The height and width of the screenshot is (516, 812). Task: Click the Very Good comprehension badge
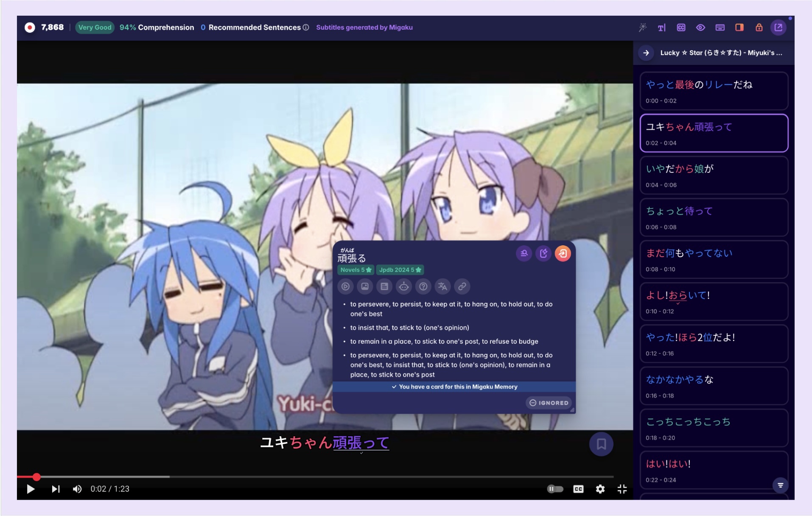(x=95, y=28)
